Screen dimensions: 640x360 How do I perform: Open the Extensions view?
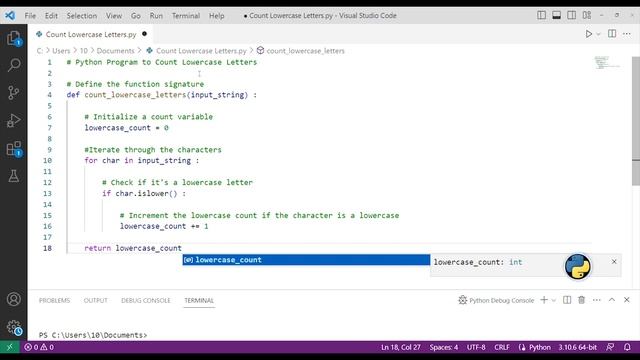[x=14, y=149]
